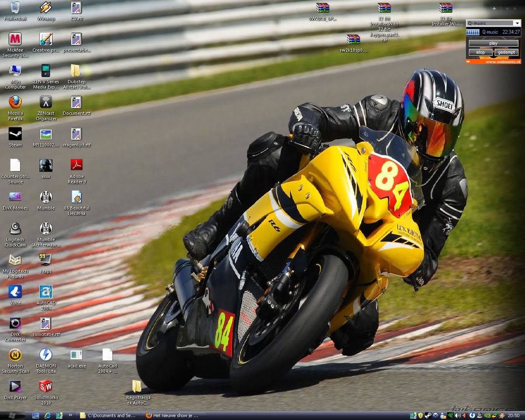Viewport: 525px width, 420px height.
Task: Open the Dubstep Allstars folder
Action: (75, 71)
